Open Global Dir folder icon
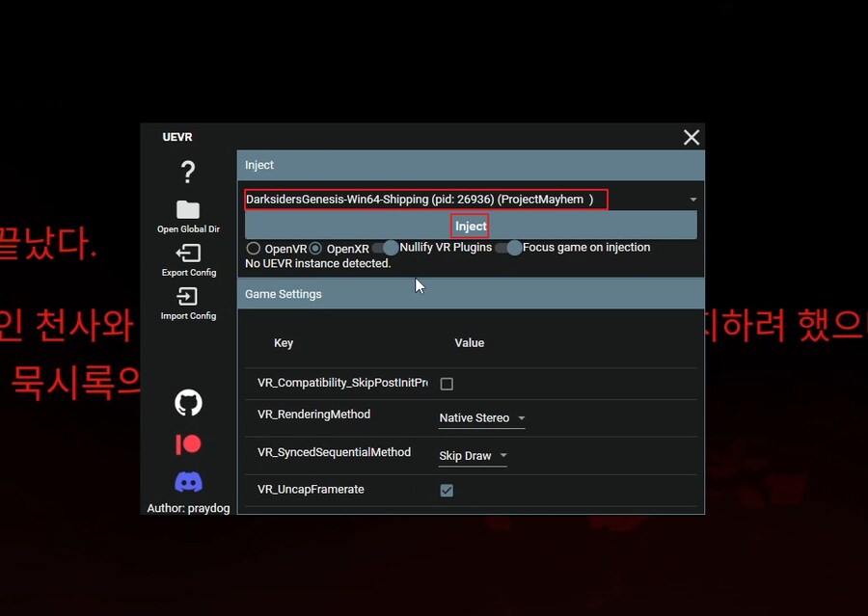This screenshot has height=616, width=868. click(188, 210)
